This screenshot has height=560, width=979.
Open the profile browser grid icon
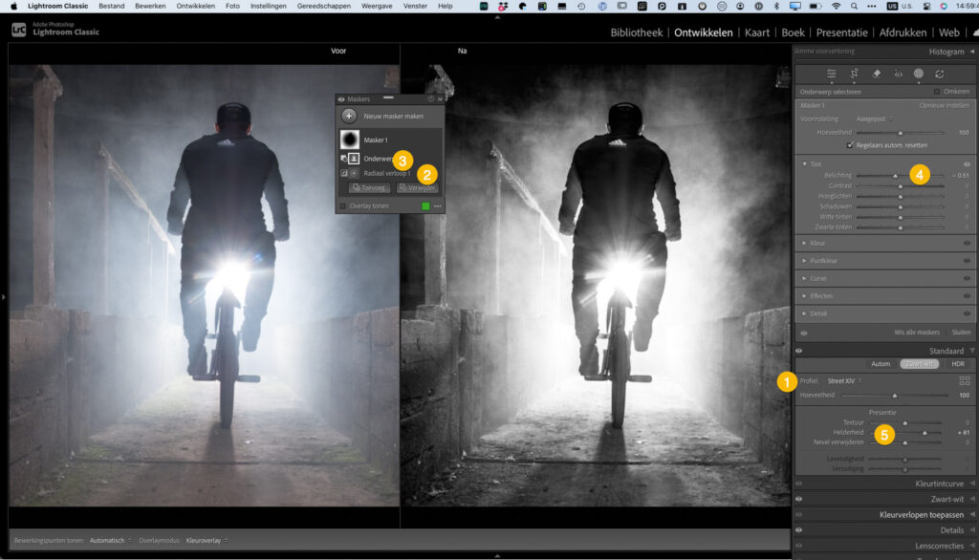[965, 380]
